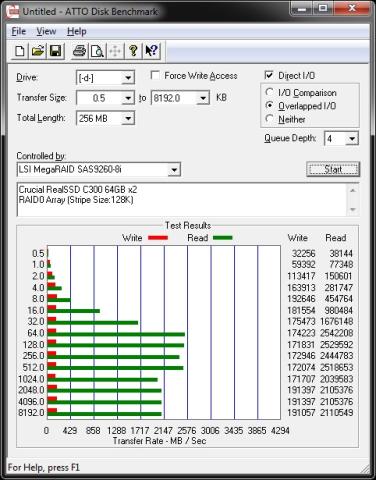The image size is (376, 480).
Task: Click description box scroll up arrow
Action: point(353,190)
